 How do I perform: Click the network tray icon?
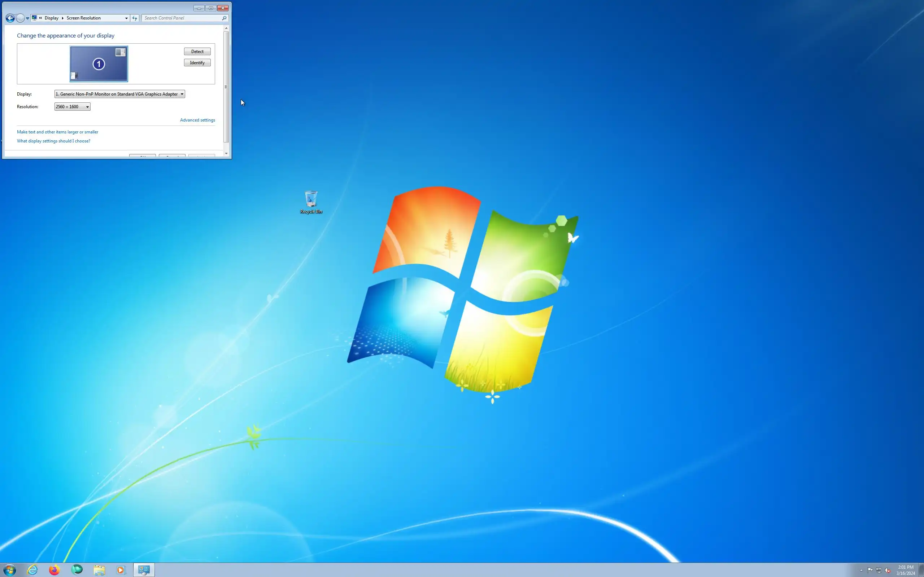(879, 570)
